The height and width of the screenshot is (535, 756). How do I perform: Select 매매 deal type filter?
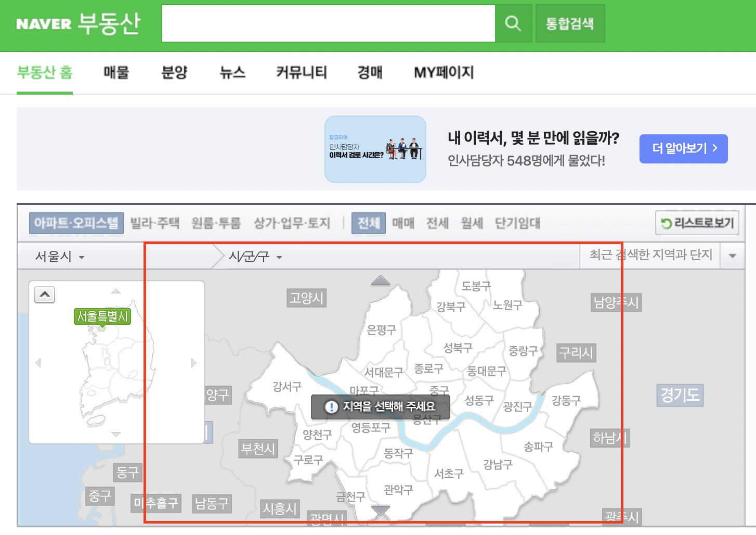point(403,223)
